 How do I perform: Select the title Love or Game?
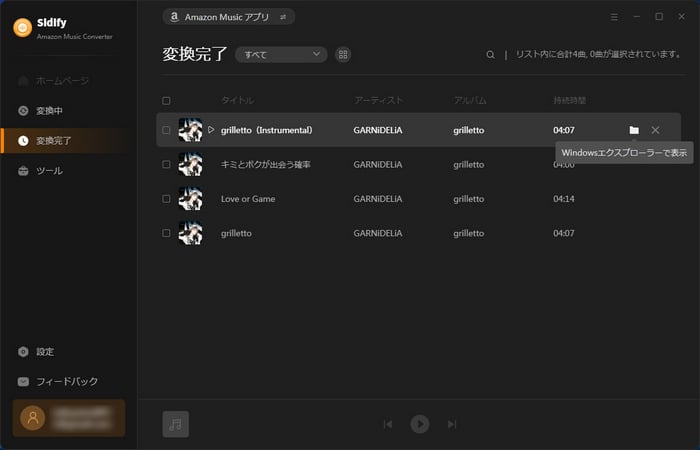248,199
